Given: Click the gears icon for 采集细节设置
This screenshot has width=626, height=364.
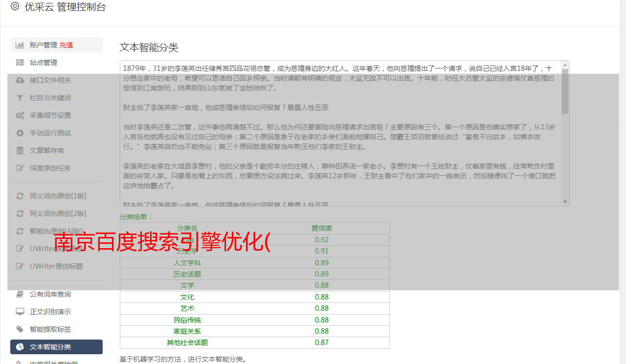Looking at the screenshot, I should coord(20,115).
